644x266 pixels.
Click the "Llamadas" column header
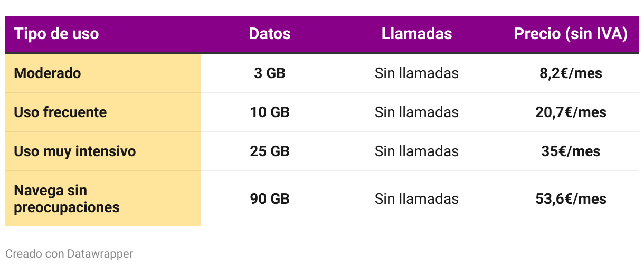(416, 34)
